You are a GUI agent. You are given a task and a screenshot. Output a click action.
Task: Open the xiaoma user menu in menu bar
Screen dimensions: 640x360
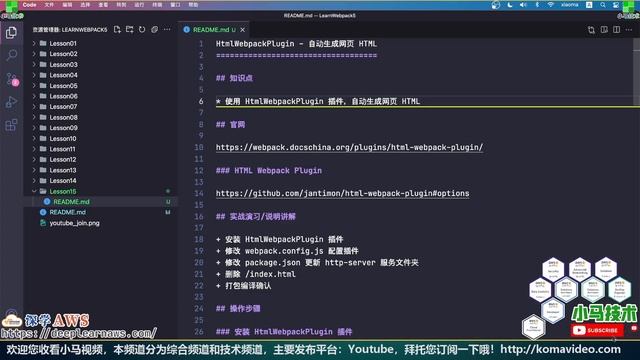[x=569, y=5]
